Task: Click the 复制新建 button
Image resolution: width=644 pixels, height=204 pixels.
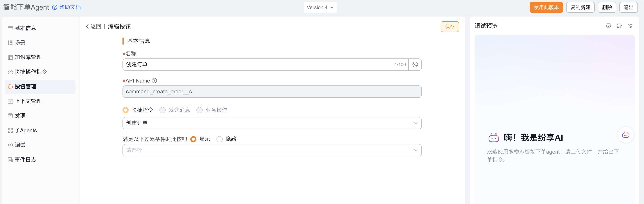Action: 580,8
